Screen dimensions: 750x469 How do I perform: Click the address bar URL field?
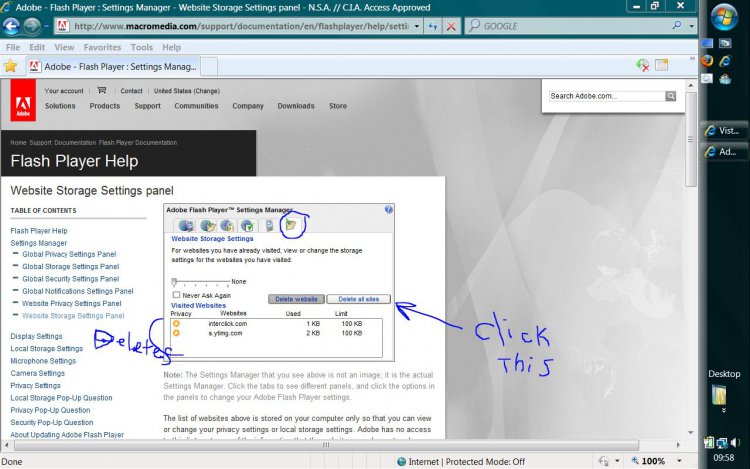(x=241, y=26)
